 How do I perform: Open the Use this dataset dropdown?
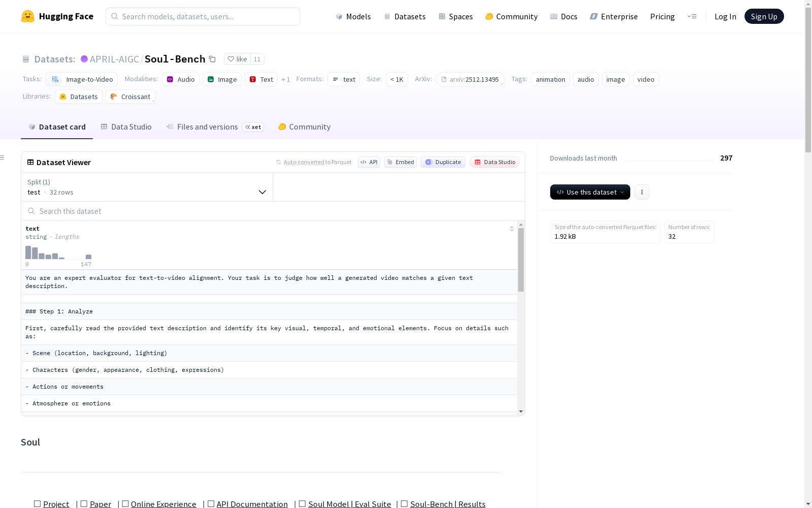click(590, 192)
